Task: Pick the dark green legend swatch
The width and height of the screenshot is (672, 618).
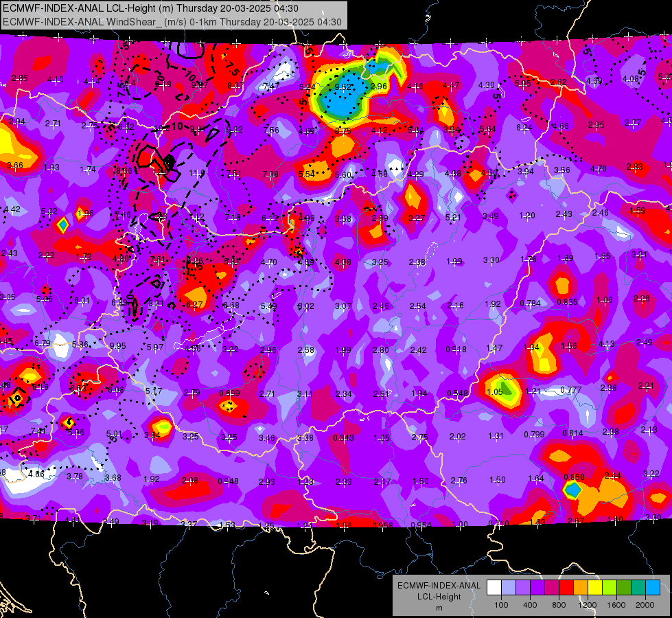Action: (624, 588)
